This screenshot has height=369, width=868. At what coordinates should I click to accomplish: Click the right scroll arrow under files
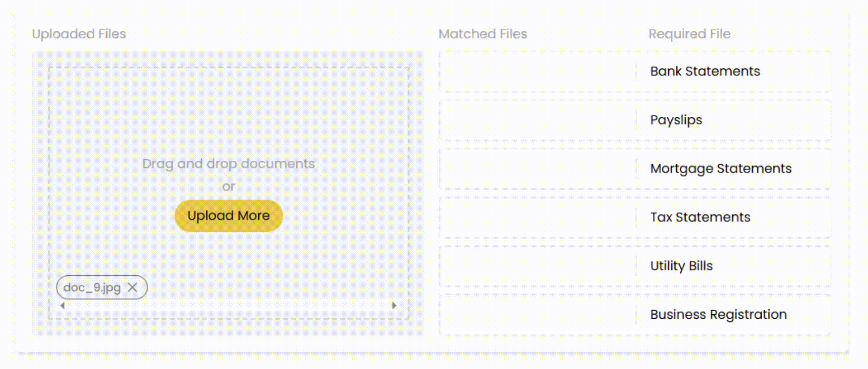coord(394,306)
